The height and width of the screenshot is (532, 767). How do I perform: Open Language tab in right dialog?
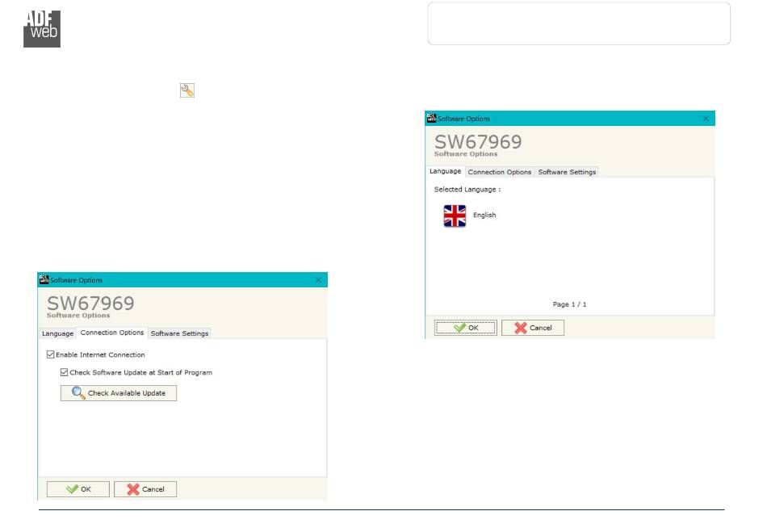point(445,171)
